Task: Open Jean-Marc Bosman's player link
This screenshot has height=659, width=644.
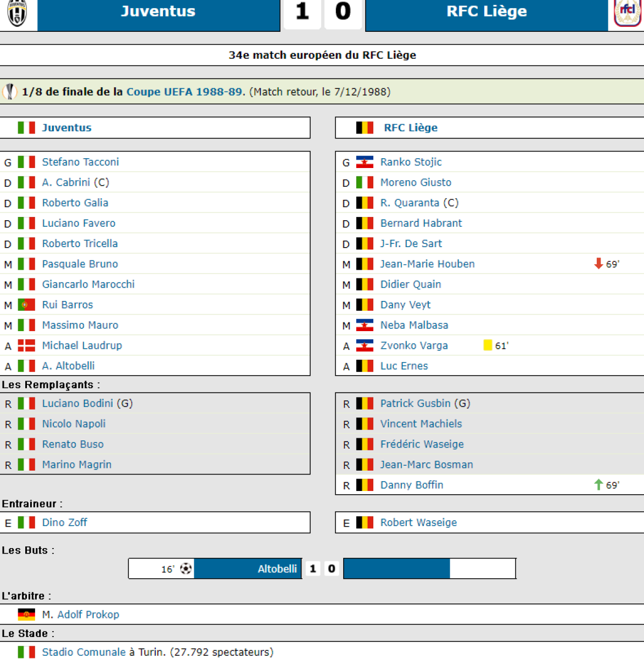Action: (x=427, y=465)
